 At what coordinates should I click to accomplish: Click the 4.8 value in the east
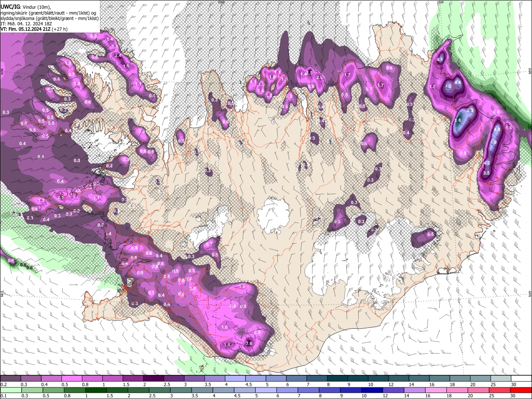pyautogui.click(x=497, y=129)
